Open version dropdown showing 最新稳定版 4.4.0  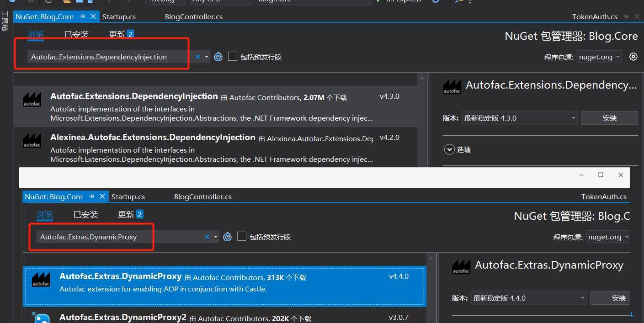[529, 298]
